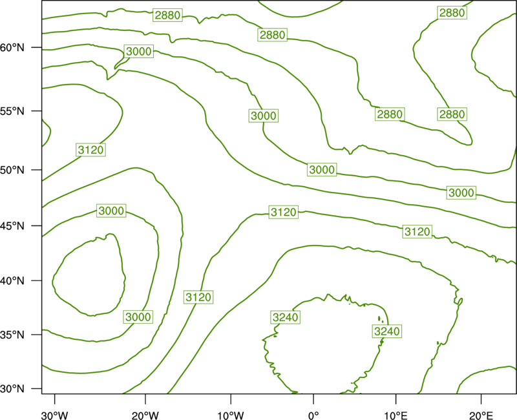Select the 10°W longitude tick label
Image resolution: width=517 pixels, height=420 pixels.
pyautogui.click(x=231, y=415)
